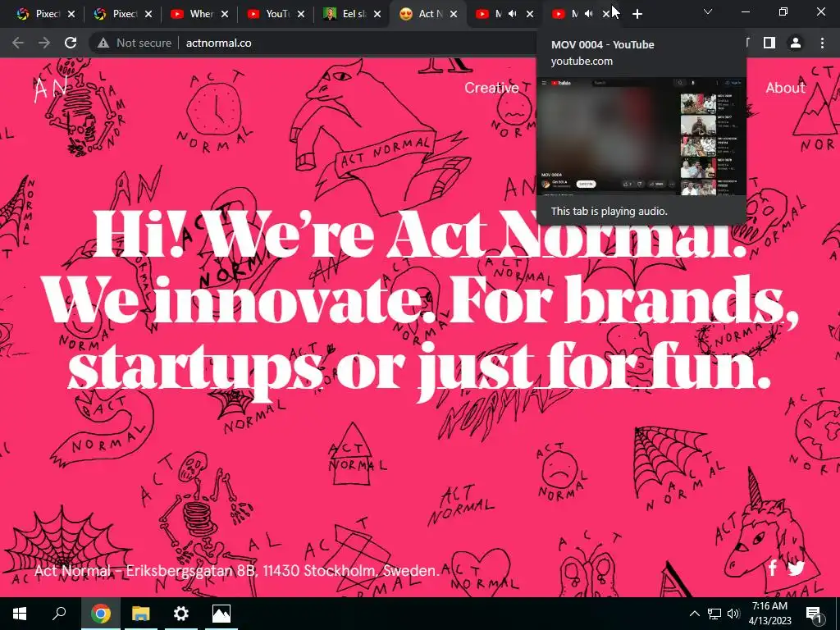Open the new tab plus button
The height and width of the screenshot is (630, 840).
click(637, 14)
